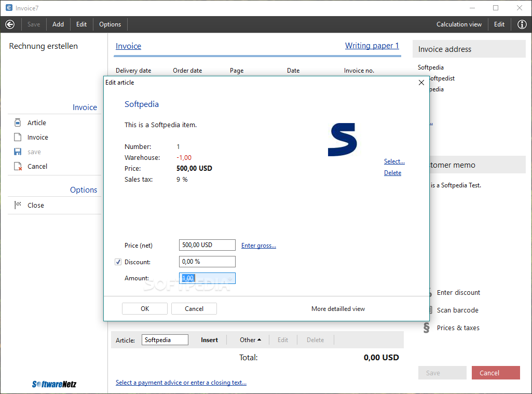532x394 pixels.
Task: Open the Writing paper 1 link
Action: point(372,46)
